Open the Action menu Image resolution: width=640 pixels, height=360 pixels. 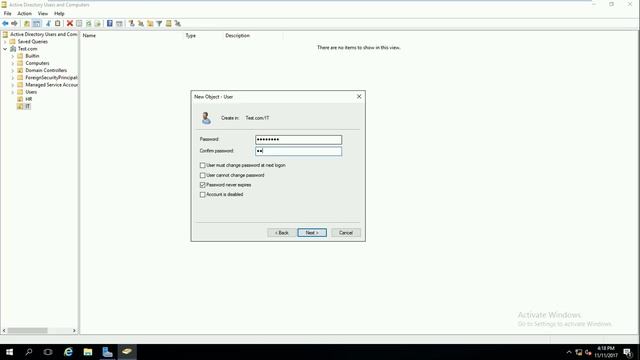pyautogui.click(x=24, y=13)
